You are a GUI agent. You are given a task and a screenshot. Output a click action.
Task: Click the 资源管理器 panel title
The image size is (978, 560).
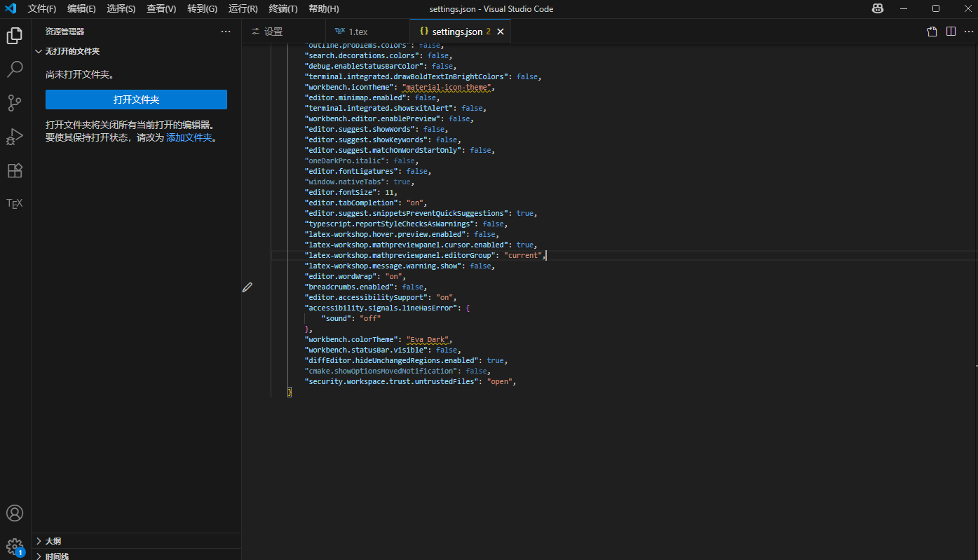(64, 32)
